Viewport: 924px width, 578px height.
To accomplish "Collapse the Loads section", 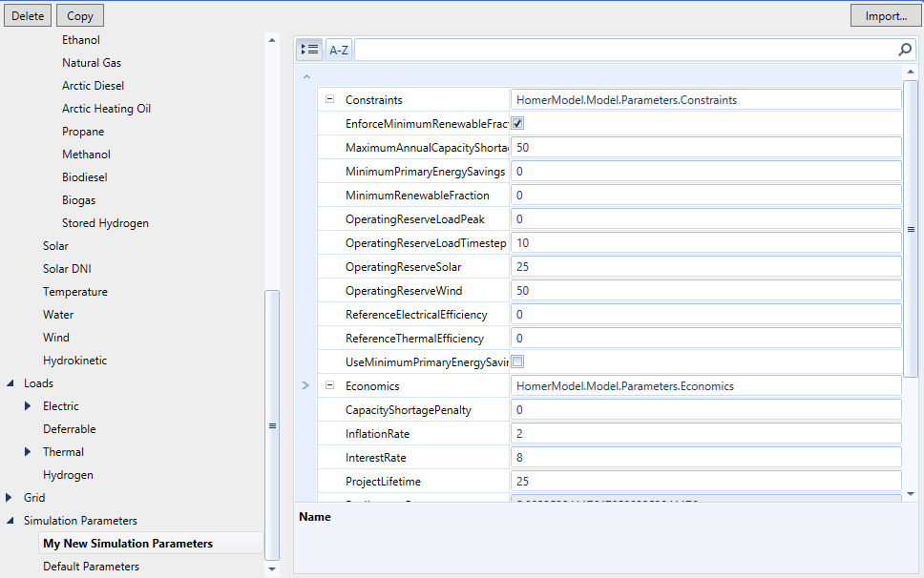I will (x=10, y=382).
